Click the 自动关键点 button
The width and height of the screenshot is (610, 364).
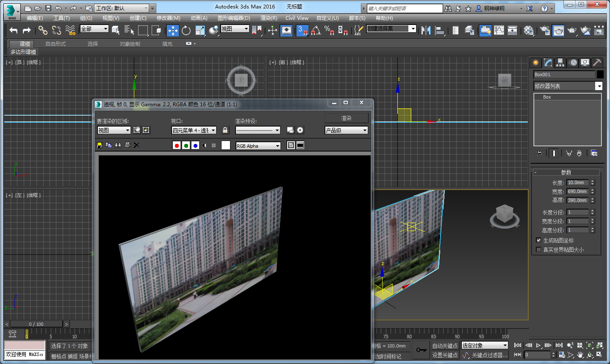click(445, 346)
